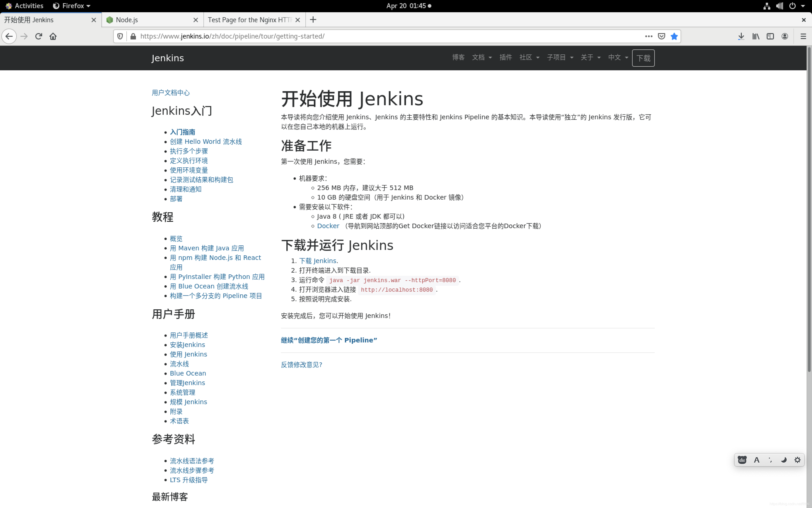The image size is (812, 508).
Task: Continue to 创建您的第一个 Pipeline link
Action: coord(329,340)
